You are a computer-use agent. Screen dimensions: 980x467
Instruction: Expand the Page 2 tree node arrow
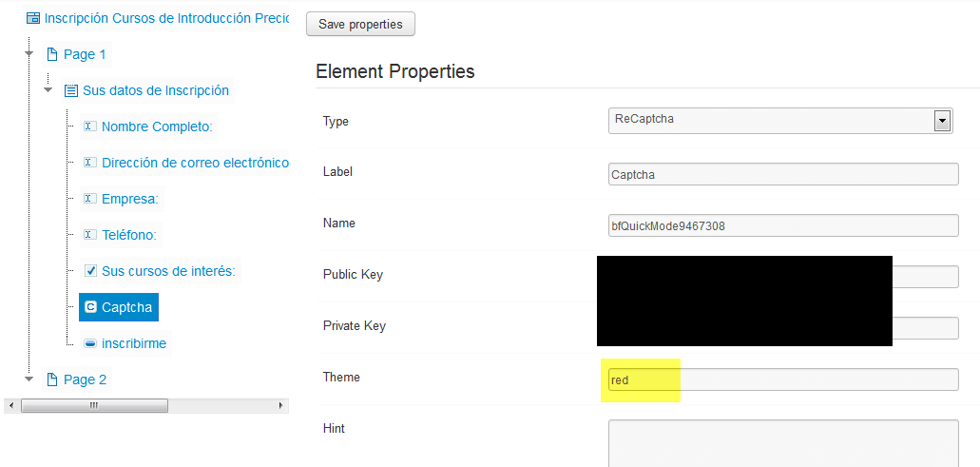click(29, 379)
